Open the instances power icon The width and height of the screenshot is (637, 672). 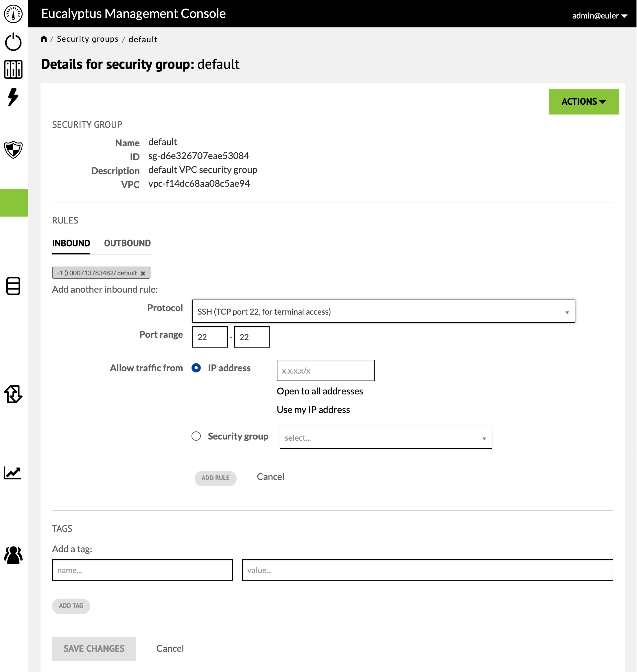click(13, 42)
